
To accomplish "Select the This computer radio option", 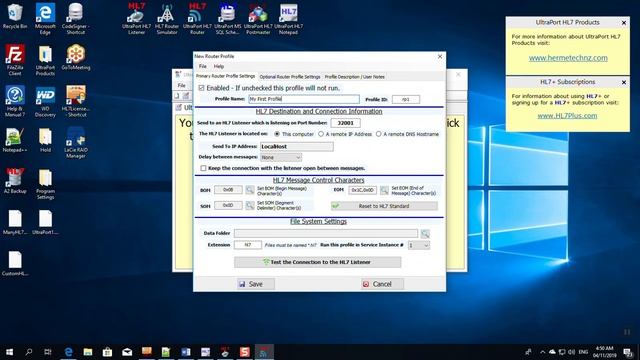I will (277, 134).
